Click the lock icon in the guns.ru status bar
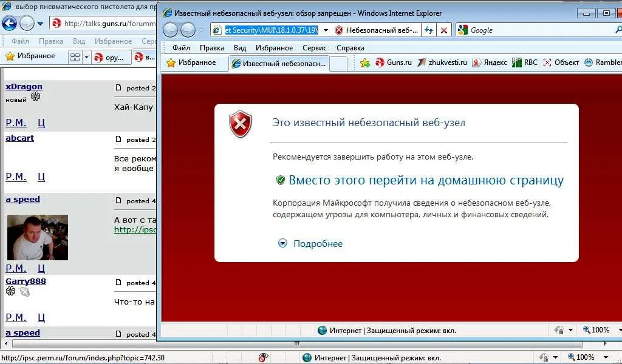The height and width of the screenshot is (364, 622). [544, 357]
